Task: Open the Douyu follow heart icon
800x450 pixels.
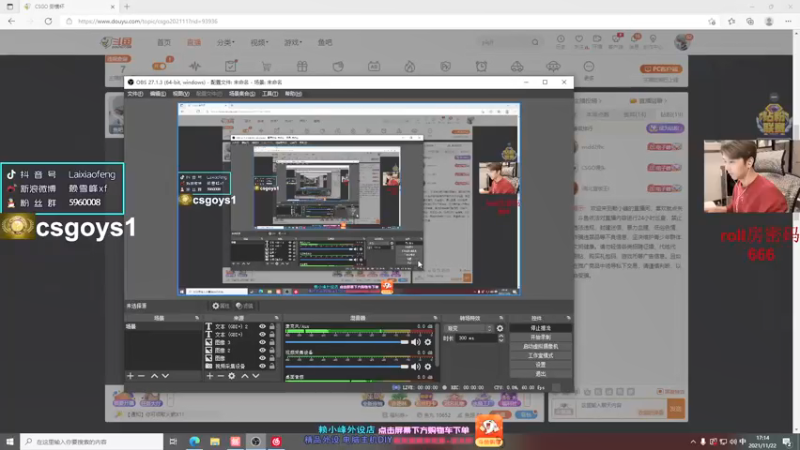Action: 579,39
